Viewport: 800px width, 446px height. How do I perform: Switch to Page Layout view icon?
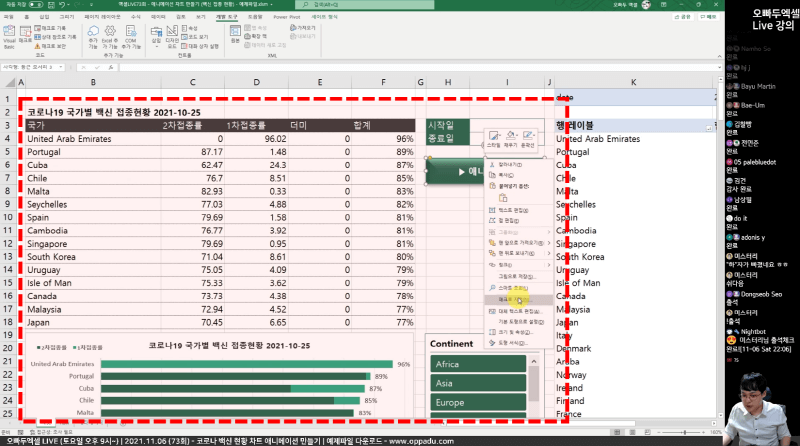[x=633, y=432]
